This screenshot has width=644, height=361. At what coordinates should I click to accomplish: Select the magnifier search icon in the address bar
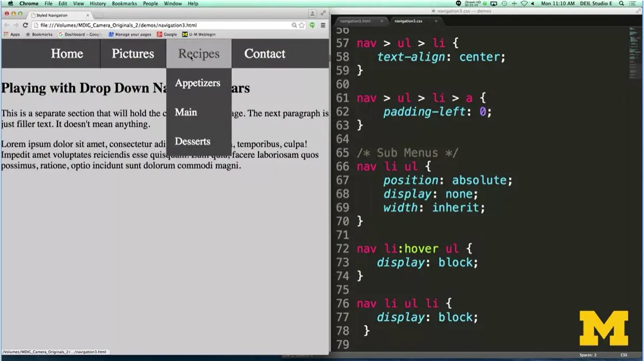pos(293,25)
